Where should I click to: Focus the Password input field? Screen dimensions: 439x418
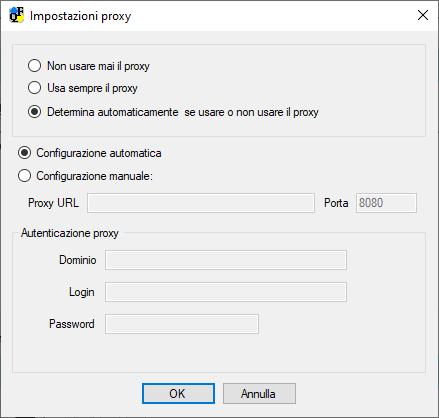coord(182,324)
